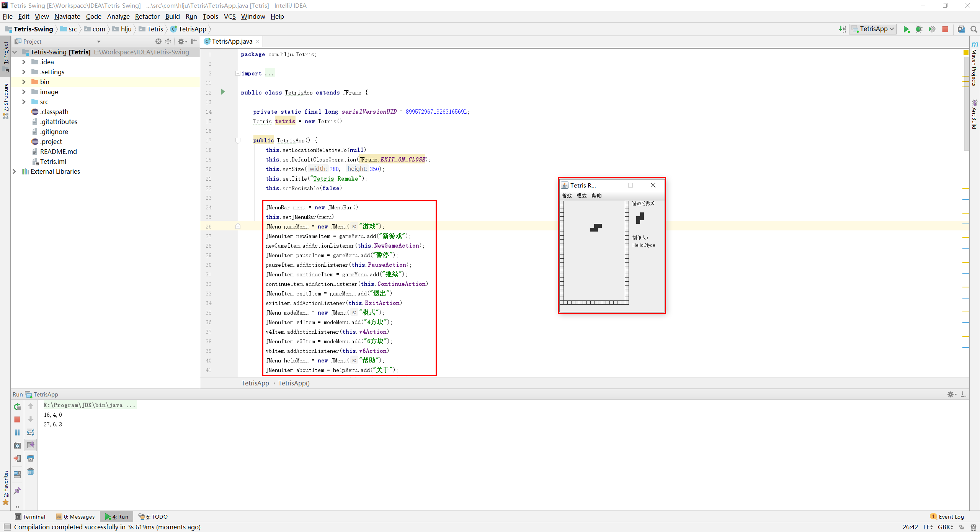The height and width of the screenshot is (532, 980).
Task: Open the Structure side tab
Action: [5, 101]
